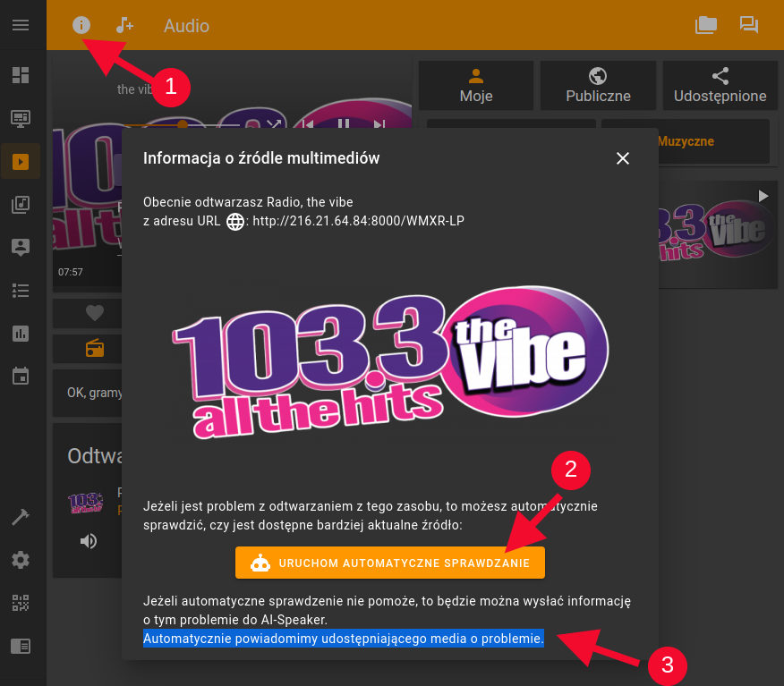
Task: Open the hammer tools icon in sidebar
Action: tap(21, 517)
